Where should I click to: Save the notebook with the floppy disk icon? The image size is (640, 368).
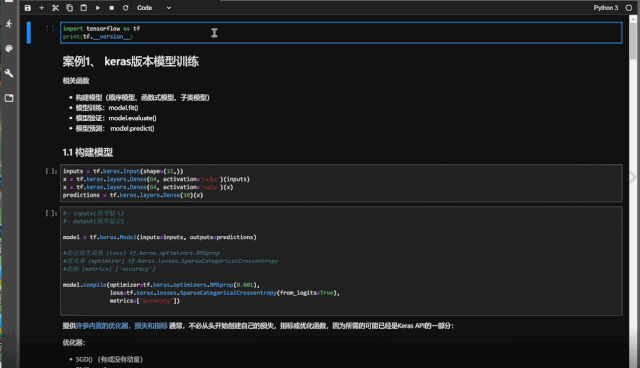point(28,8)
